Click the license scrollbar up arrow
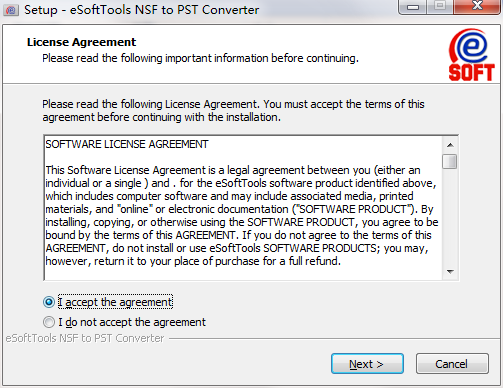The height and width of the screenshot is (388, 503). click(x=450, y=145)
